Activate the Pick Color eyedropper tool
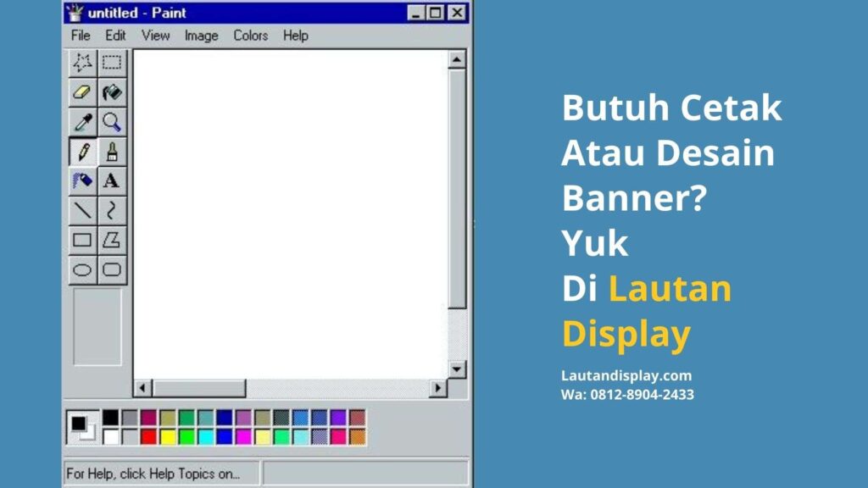868x488 pixels. coord(82,122)
